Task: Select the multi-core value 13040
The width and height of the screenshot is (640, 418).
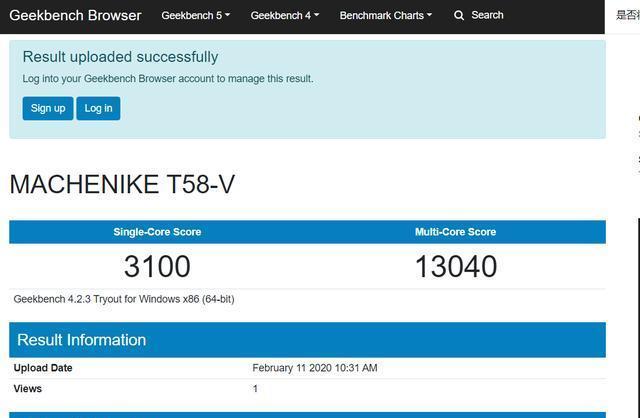Action: point(456,266)
